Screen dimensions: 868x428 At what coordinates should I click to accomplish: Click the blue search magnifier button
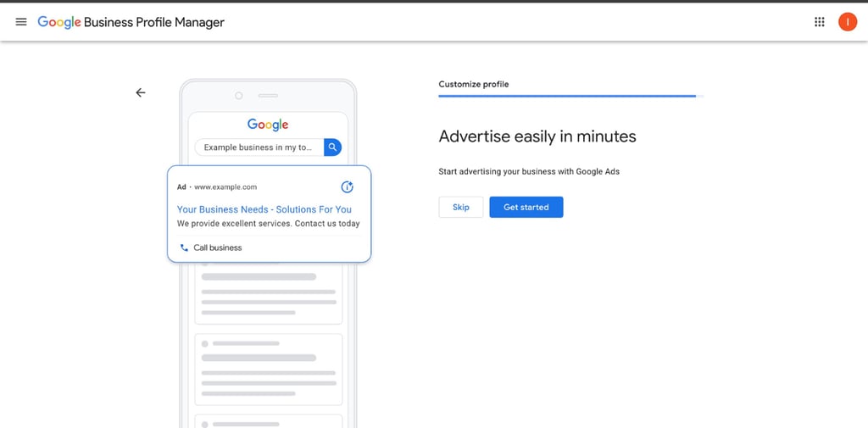click(332, 147)
